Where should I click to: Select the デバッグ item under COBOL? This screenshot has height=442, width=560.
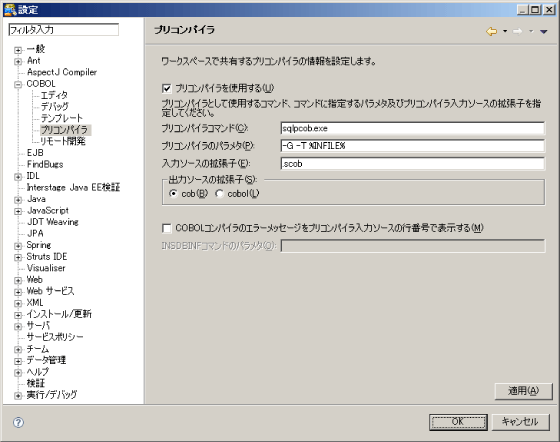tap(55, 107)
